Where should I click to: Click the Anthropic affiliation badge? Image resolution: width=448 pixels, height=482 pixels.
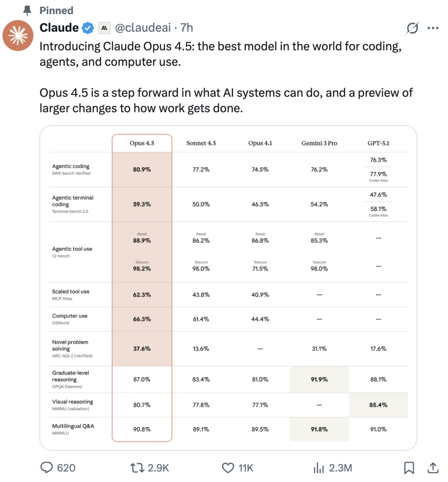104,28
